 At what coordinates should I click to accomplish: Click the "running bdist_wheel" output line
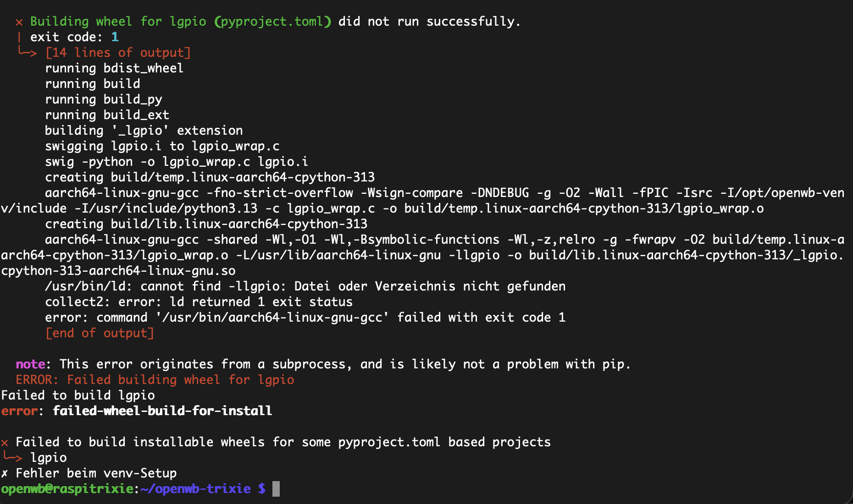tap(114, 68)
